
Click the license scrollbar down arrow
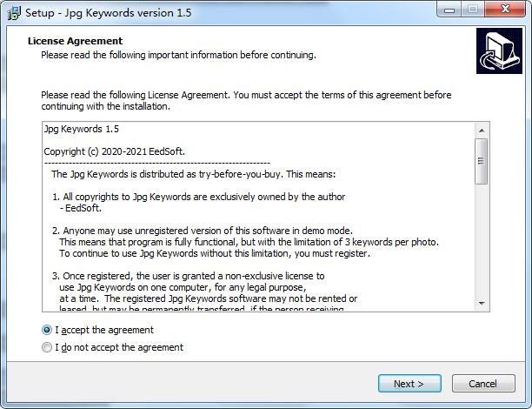point(482,303)
